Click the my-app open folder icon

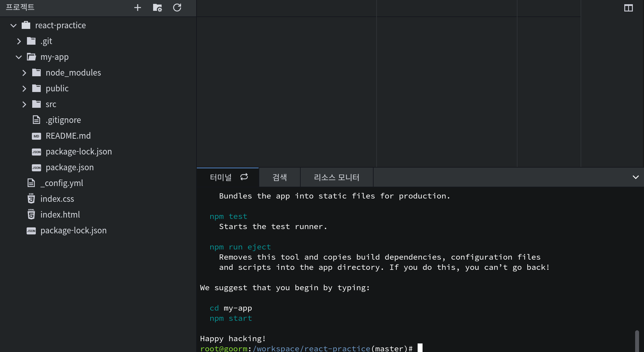point(32,57)
